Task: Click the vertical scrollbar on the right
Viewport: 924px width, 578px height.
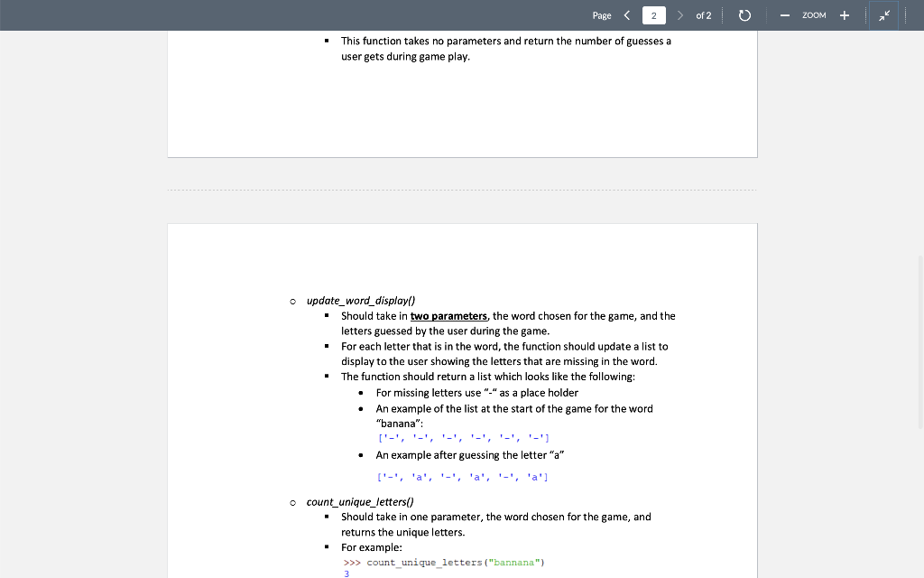Action: (x=919, y=342)
